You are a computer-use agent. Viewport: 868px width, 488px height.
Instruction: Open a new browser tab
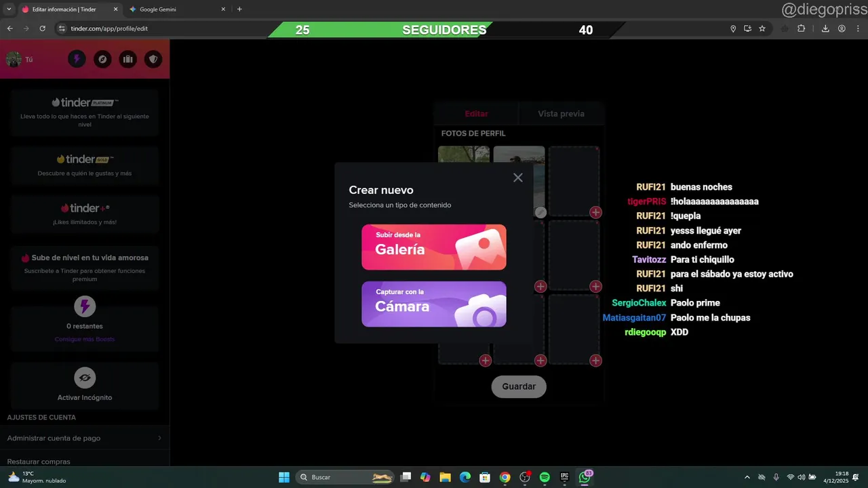click(x=239, y=9)
